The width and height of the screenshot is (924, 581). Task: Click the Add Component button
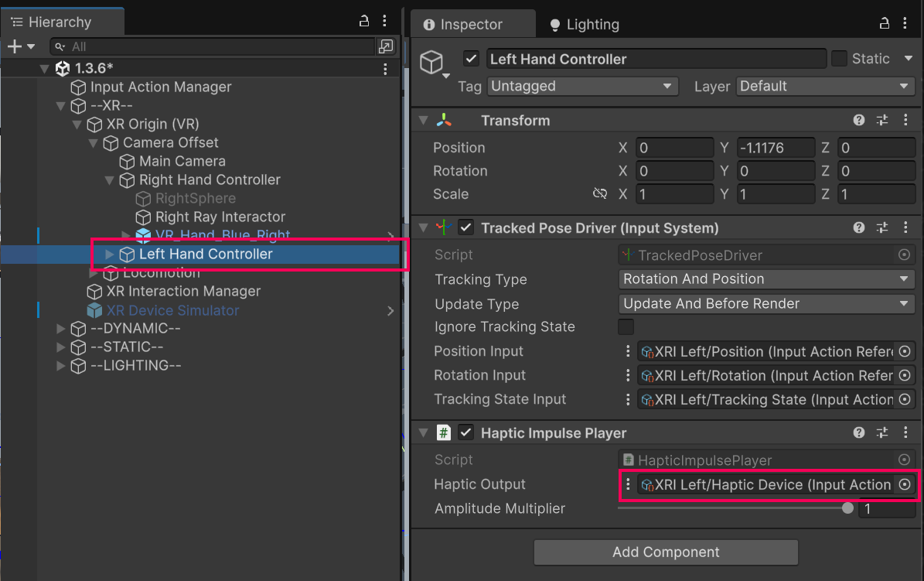click(x=665, y=552)
